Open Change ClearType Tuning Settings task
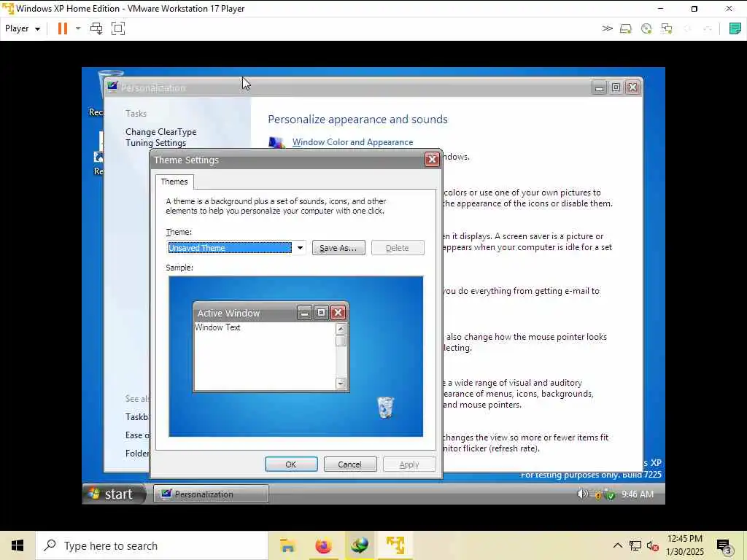The width and height of the screenshot is (747, 560). (x=161, y=137)
